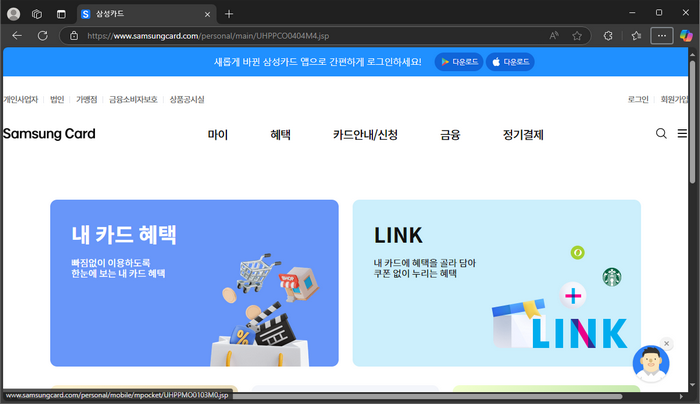
Task: Switch to the 삼성카드 browser tab
Action: [x=146, y=14]
